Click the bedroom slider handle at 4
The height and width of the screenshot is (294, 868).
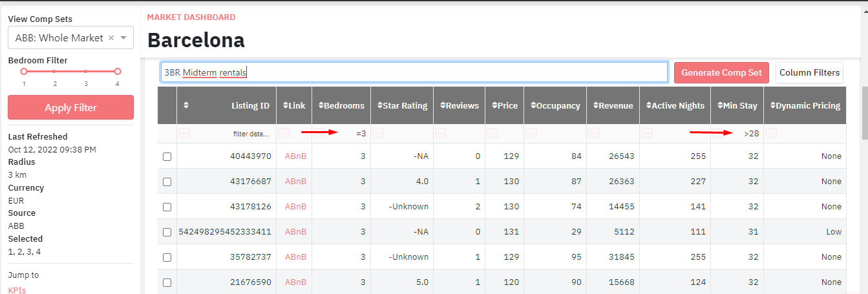coord(118,71)
